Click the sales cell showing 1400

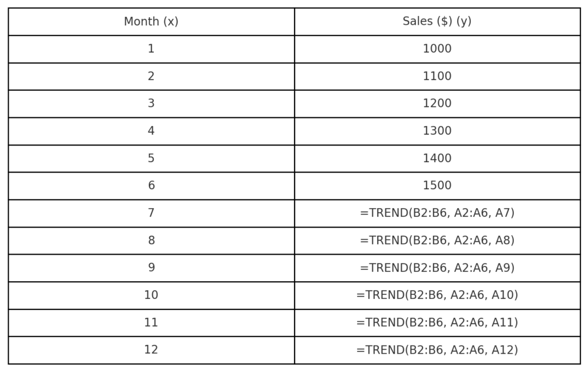click(x=437, y=159)
